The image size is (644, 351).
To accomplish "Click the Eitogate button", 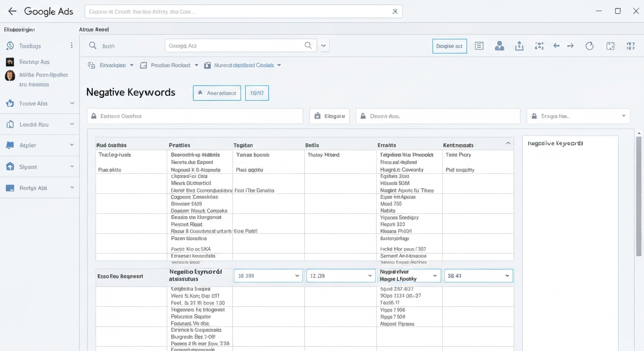I will 330,116.
